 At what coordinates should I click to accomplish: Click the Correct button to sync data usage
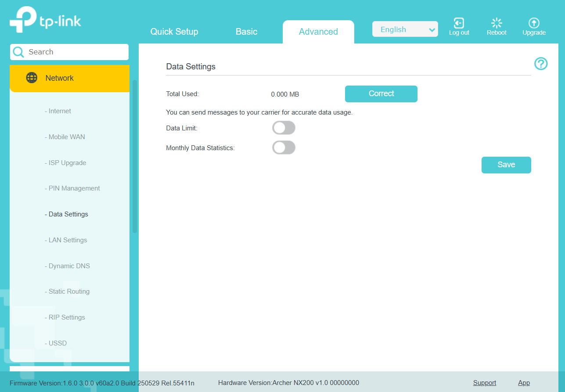click(381, 94)
